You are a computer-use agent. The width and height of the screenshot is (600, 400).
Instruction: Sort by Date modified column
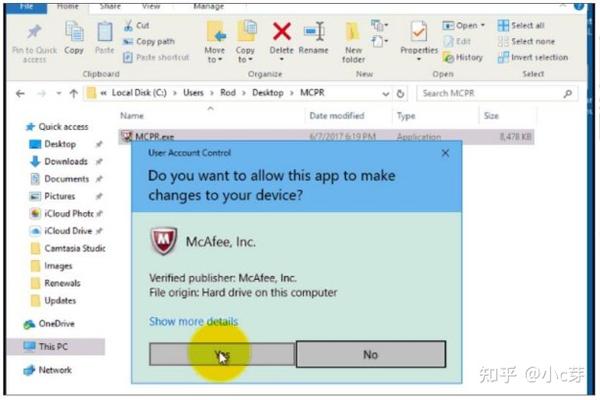pos(337,116)
